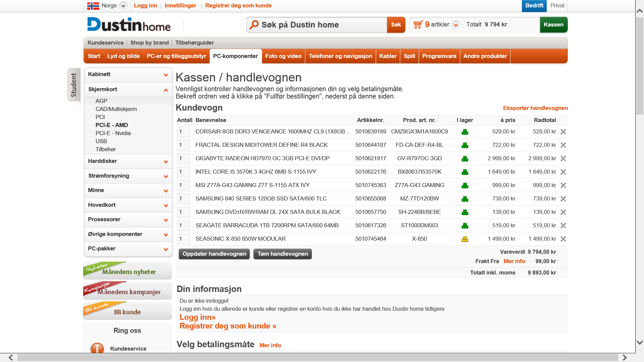
Task: Select PCI-E - Nvidia subcategory
Action: click(x=113, y=133)
